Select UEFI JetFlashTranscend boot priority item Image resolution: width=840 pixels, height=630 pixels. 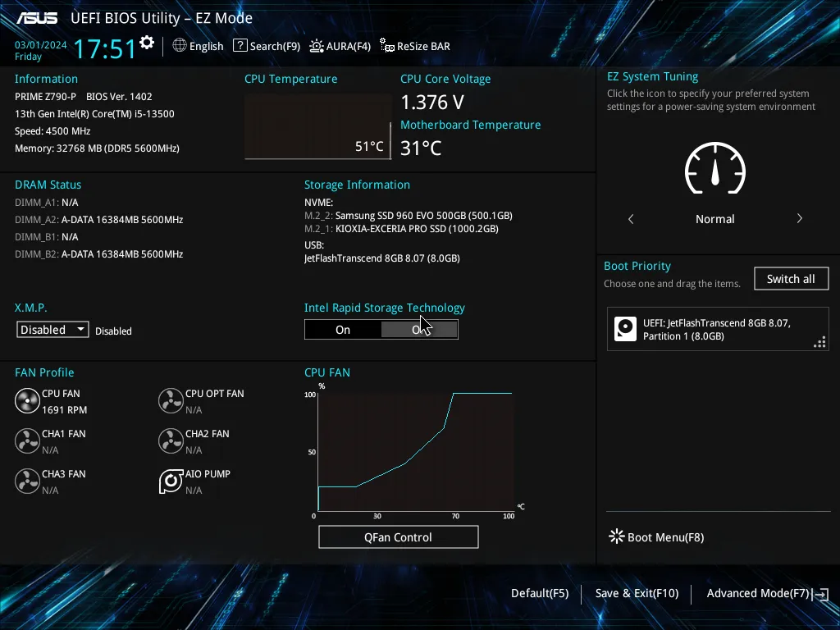[x=718, y=329]
